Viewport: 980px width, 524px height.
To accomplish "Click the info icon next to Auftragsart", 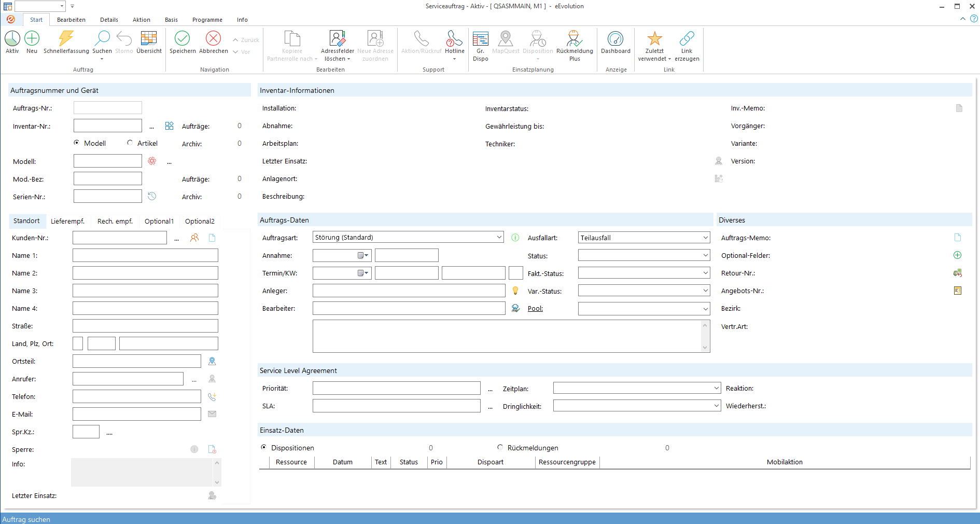I will [x=515, y=238].
